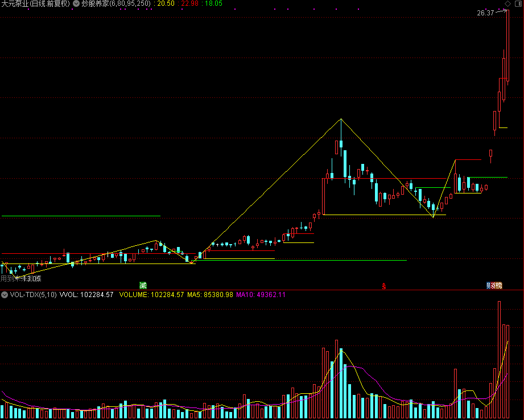Click the yellow VOLUME: 102284.57 reading
The width and height of the screenshot is (524, 420).
tap(151, 295)
